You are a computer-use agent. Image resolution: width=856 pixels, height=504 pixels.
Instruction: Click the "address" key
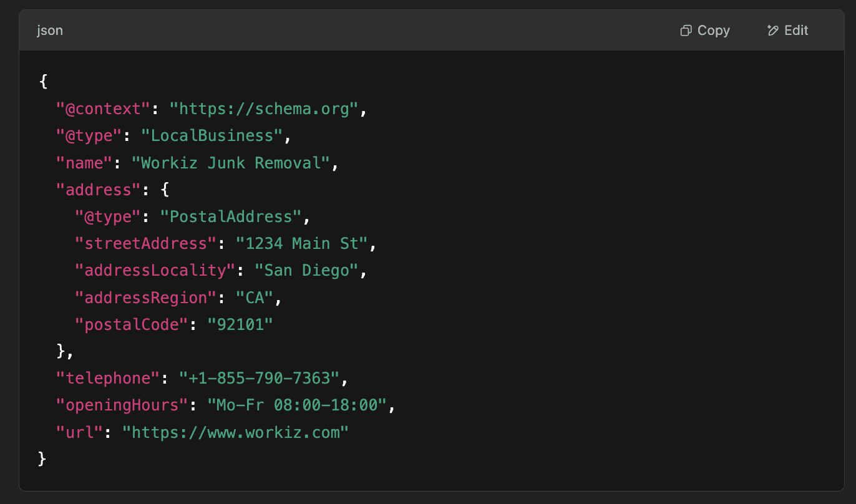pos(99,190)
